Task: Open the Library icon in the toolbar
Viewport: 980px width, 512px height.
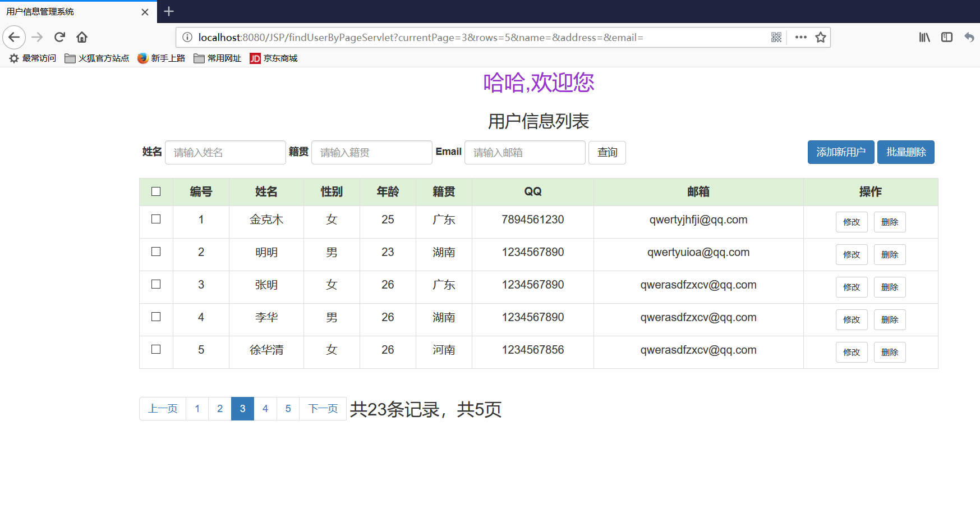Action: [x=924, y=37]
